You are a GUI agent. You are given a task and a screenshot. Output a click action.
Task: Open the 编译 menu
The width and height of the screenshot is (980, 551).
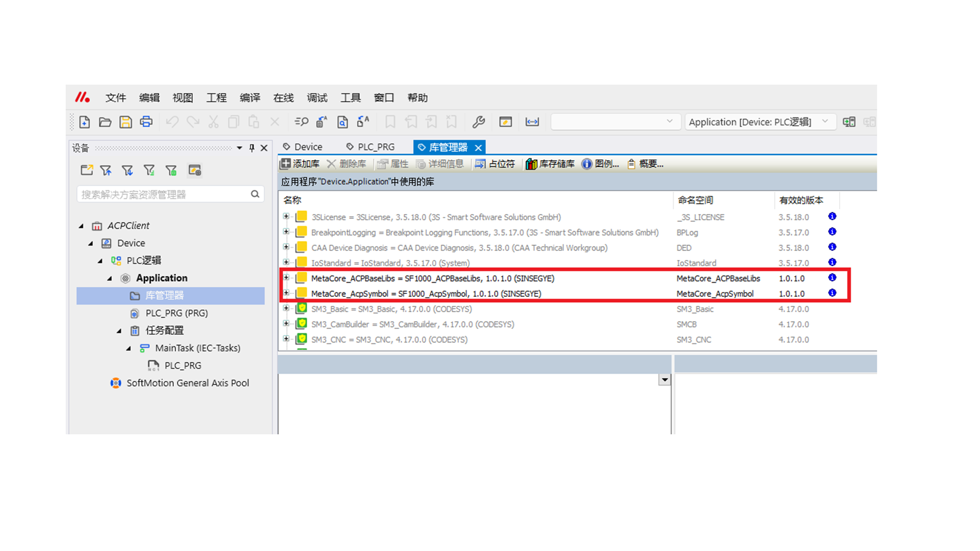point(250,97)
